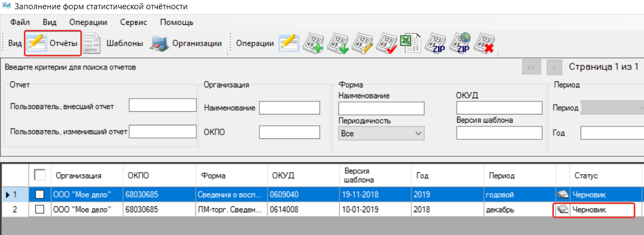644x235 pixels.
Task: Sort by the Год column header
Action: click(x=448, y=175)
